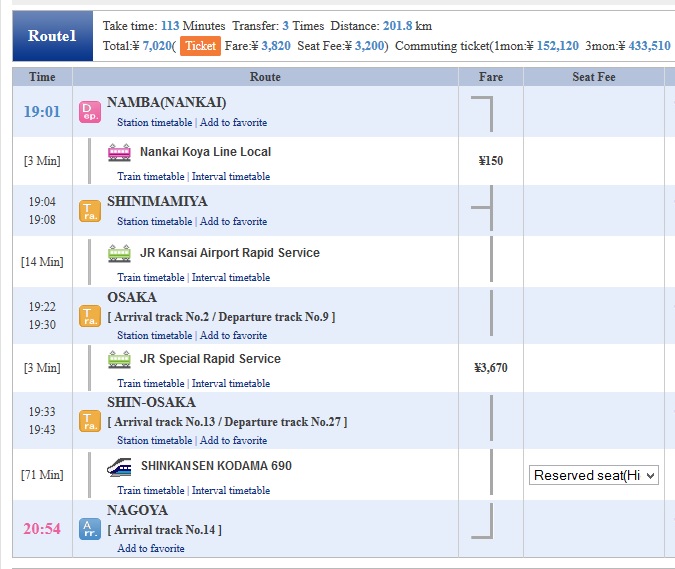Click the NAGOYA station name
Screen dimensions: 675x569
pos(137,510)
